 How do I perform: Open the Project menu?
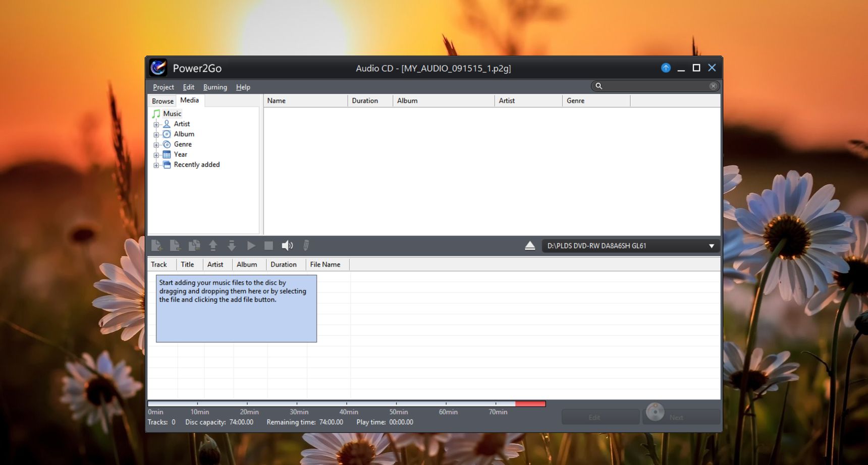pos(164,87)
